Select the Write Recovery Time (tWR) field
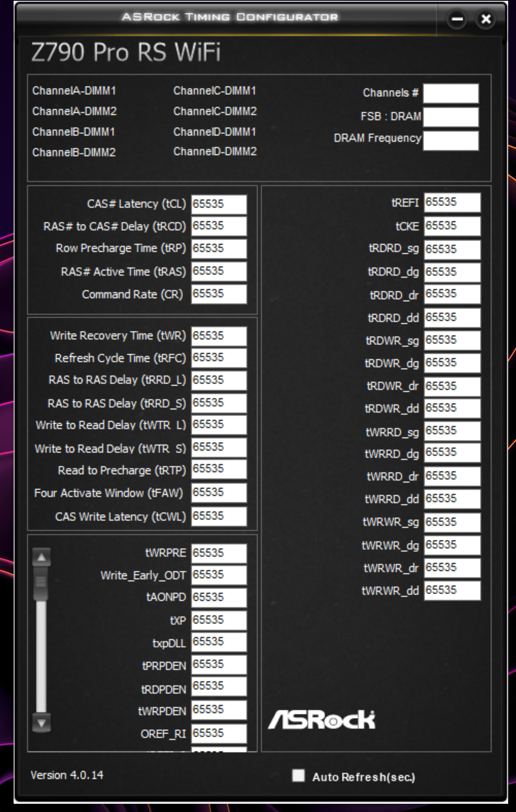 (x=219, y=336)
